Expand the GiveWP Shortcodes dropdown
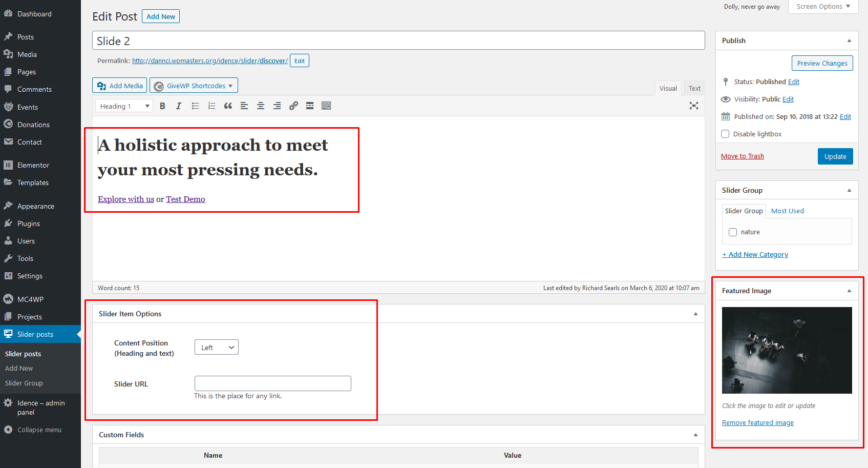 [194, 86]
